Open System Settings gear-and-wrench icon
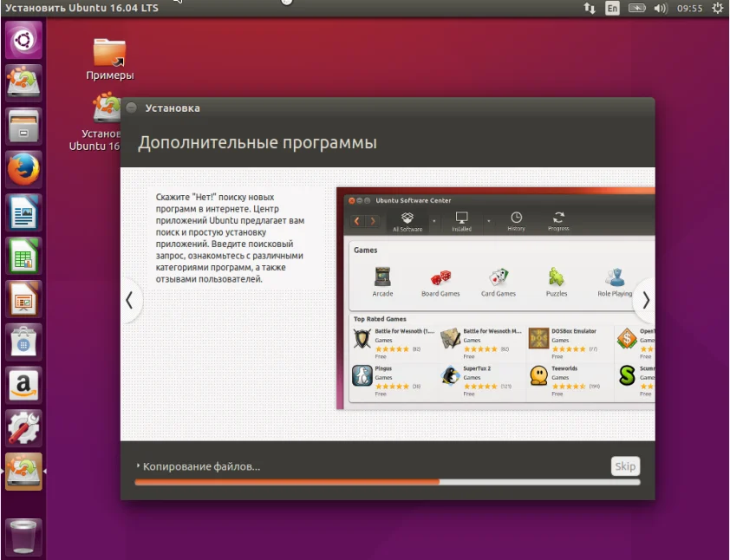 coord(23,427)
